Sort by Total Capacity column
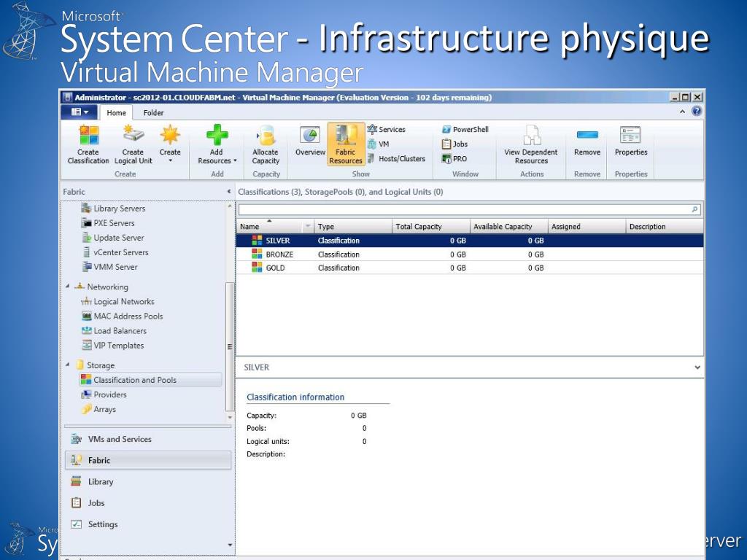The width and height of the screenshot is (747, 560). pyautogui.click(x=430, y=226)
